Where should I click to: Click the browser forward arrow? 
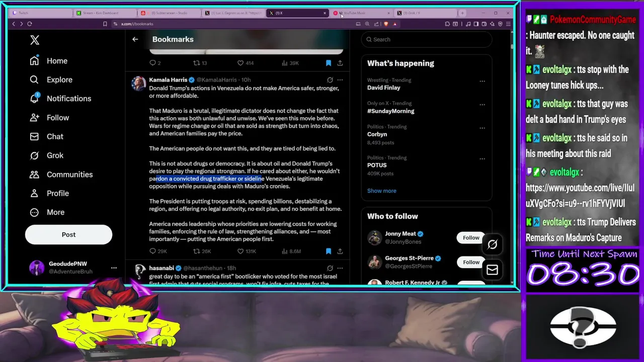(21, 24)
